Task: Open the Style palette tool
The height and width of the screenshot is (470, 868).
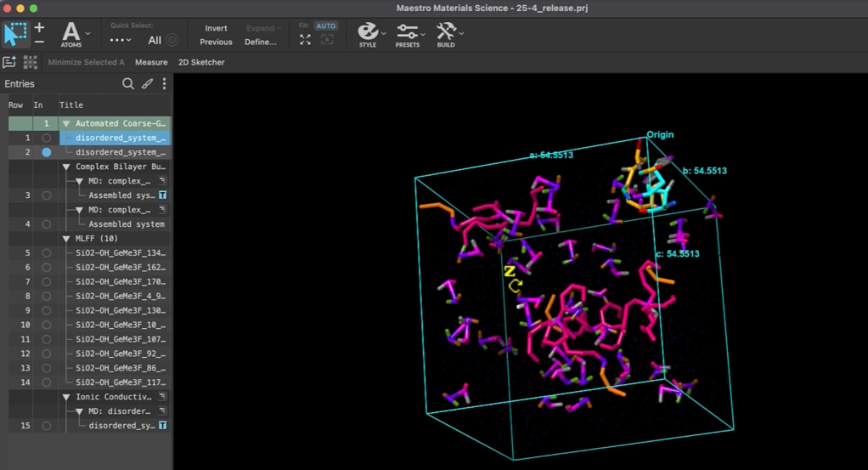Action: [x=368, y=34]
